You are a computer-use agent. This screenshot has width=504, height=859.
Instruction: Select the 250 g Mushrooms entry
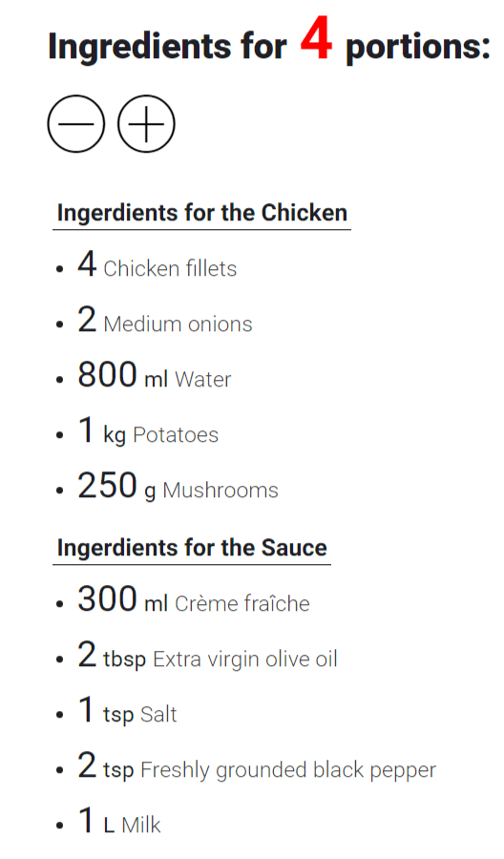click(x=178, y=487)
